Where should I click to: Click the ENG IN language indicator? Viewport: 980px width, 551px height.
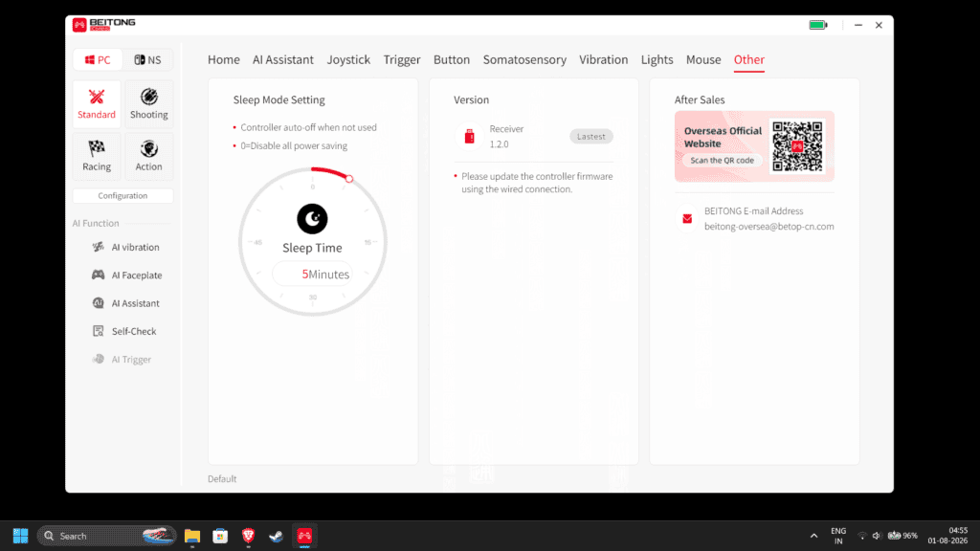(x=838, y=536)
